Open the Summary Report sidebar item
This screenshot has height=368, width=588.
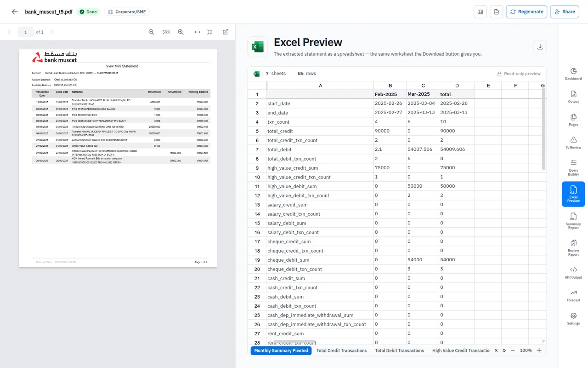[x=573, y=221]
